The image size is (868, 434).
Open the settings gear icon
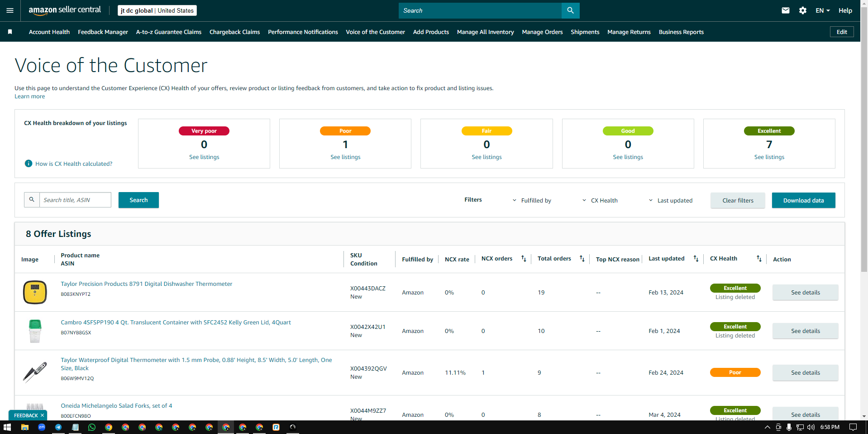pos(803,10)
